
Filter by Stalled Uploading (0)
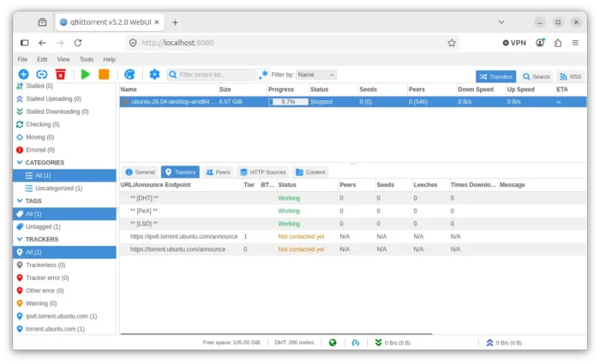(x=64, y=98)
